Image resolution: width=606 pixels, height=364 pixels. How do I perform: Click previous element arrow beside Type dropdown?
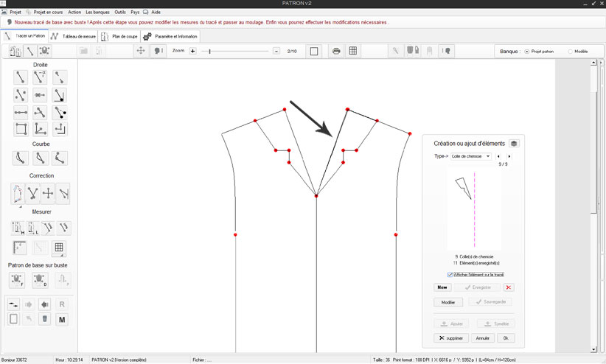tap(499, 156)
